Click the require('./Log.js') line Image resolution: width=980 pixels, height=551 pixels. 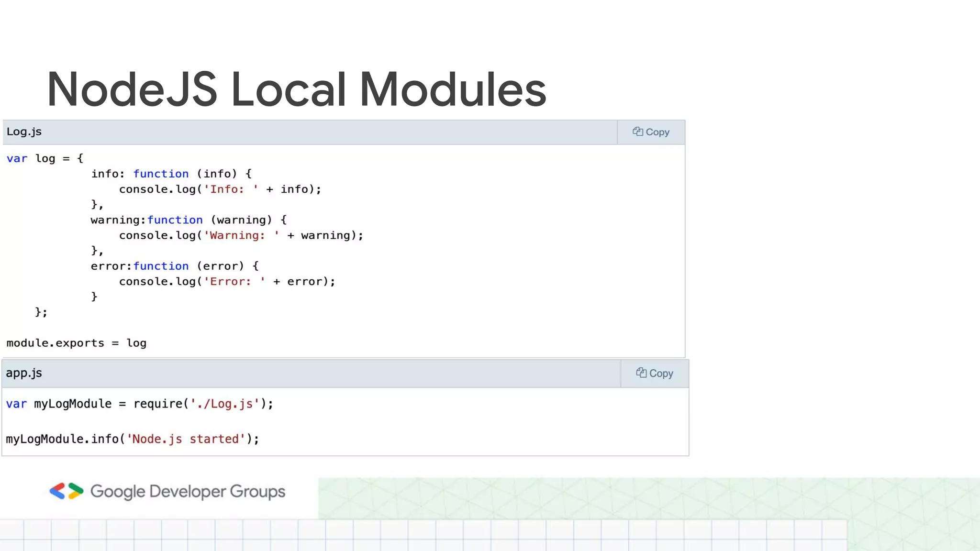click(140, 404)
